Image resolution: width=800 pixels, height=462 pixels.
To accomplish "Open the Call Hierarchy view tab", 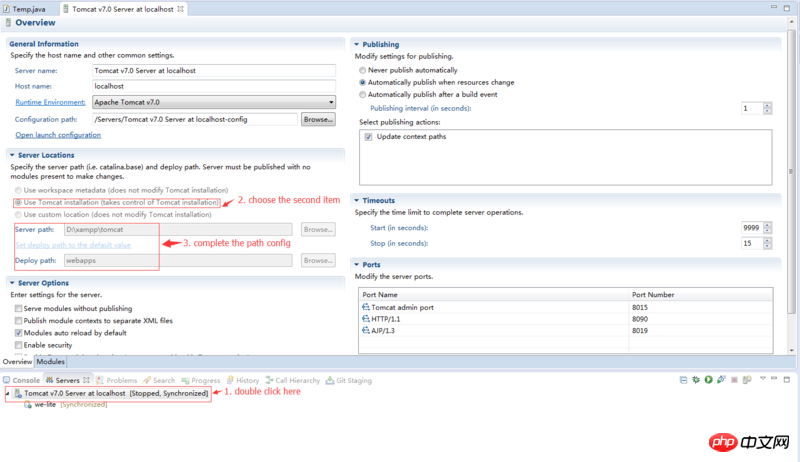I will click(293, 380).
